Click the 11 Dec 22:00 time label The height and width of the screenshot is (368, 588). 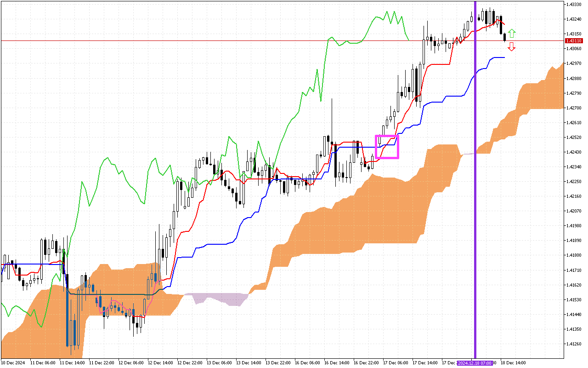pyautogui.click(x=102, y=363)
